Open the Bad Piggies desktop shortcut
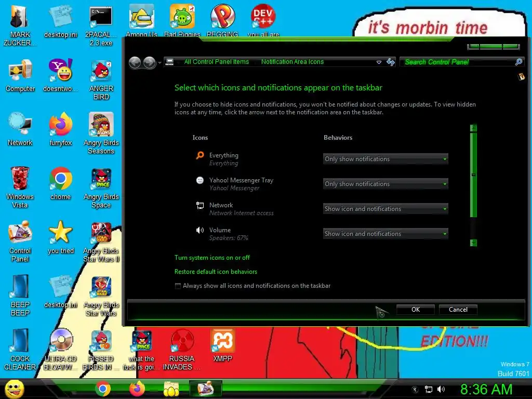The height and width of the screenshot is (399, 532). [x=182, y=21]
